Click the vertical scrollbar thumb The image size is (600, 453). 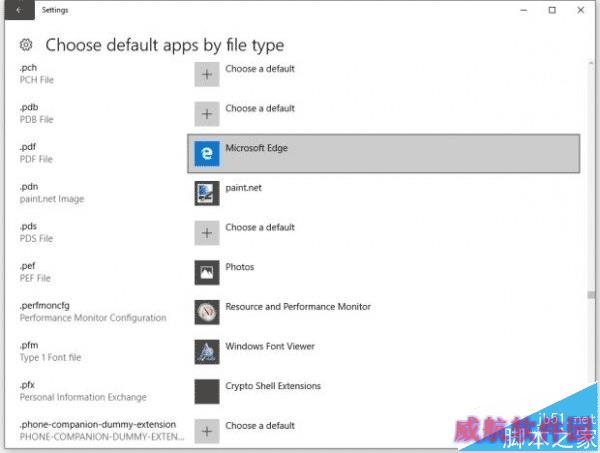[x=589, y=296]
